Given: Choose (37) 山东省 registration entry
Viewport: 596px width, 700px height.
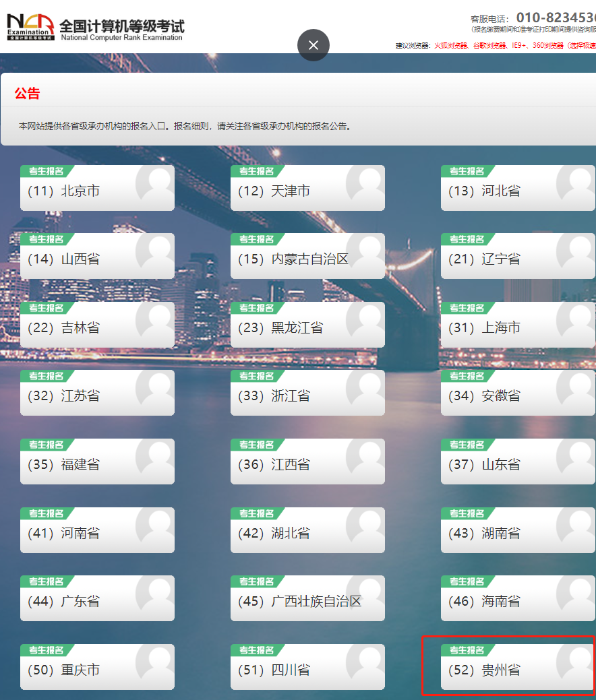Looking at the screenshot, I should tap(500, 465).
